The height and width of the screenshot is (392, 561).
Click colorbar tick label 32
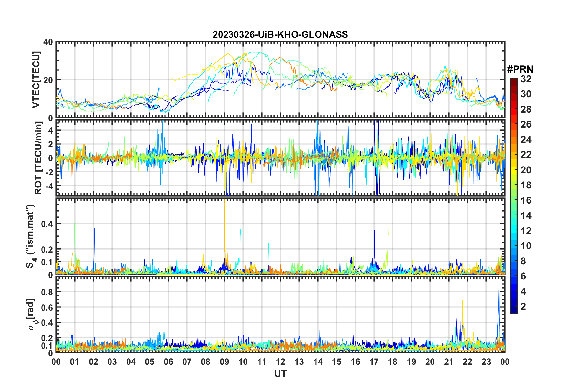(526, 79)
